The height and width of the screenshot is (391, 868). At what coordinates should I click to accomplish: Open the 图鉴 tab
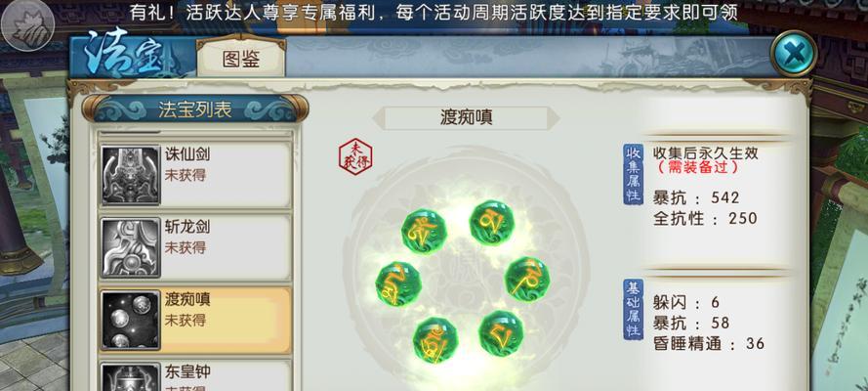pos(241,58)
